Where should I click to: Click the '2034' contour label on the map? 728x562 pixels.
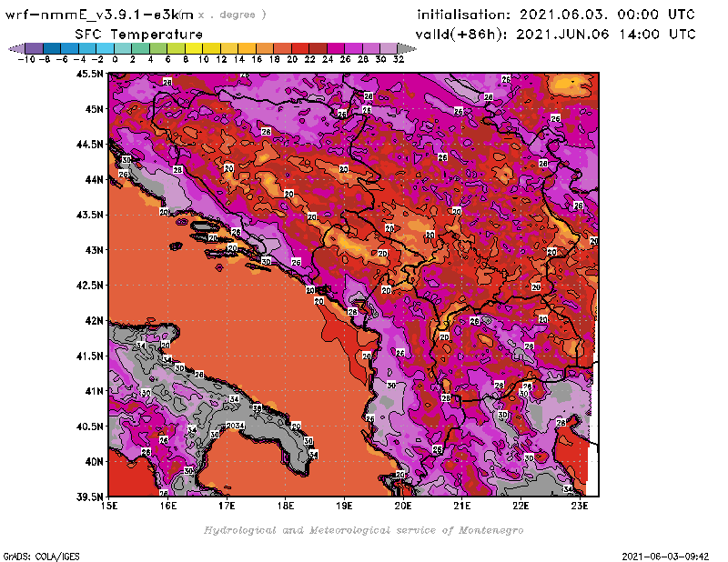(236, 426)
